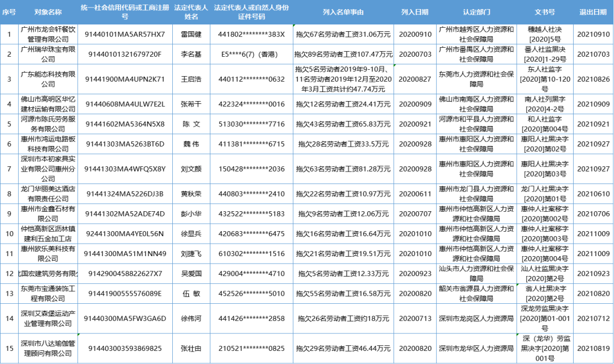This screenshot has height=364, width=614.
Task: Click ID cell 441802********383X
Action: [251, 35]
